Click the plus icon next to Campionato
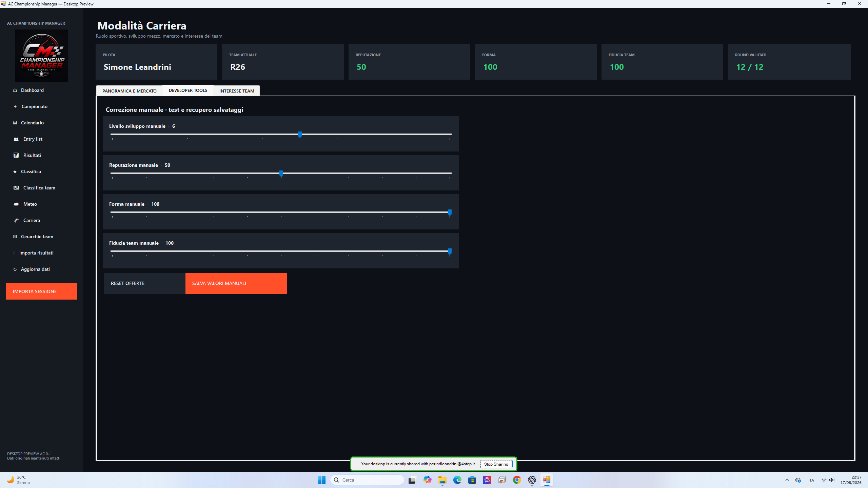868x488 pixels. point(15,106)
